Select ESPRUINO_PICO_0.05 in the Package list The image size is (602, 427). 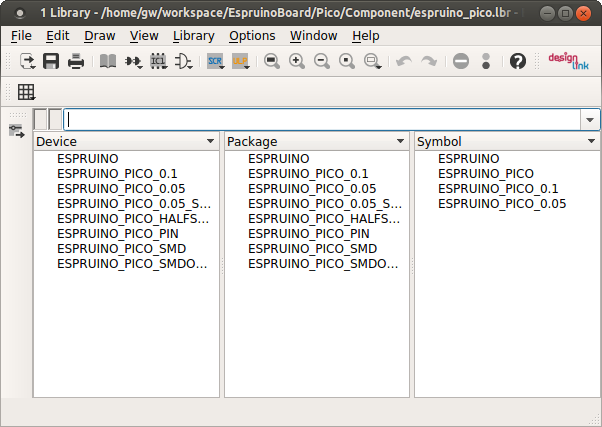[312, 189]
